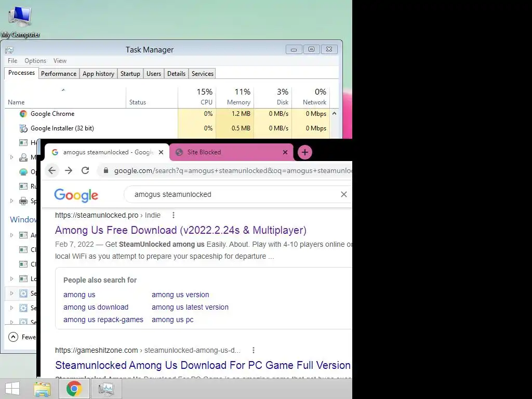This screenshot has height=399, width=532.
Task: Expand the first row under Windows processes
Action: click(x=11, y=235)
